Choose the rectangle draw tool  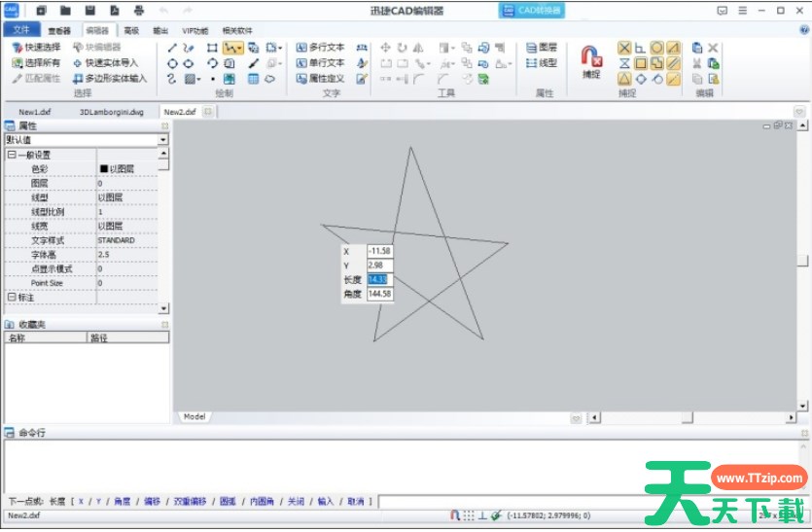pyautogui.click(x=212, y=47)
